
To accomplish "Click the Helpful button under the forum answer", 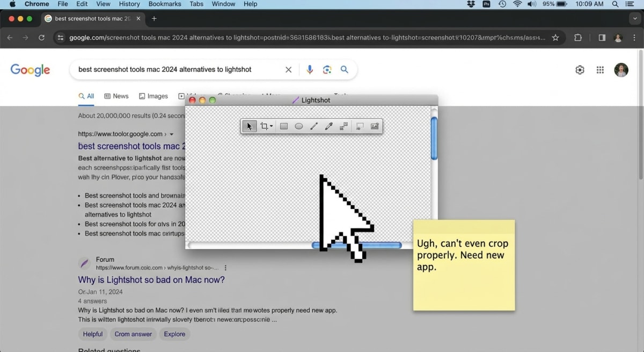I will click(92, 334).
